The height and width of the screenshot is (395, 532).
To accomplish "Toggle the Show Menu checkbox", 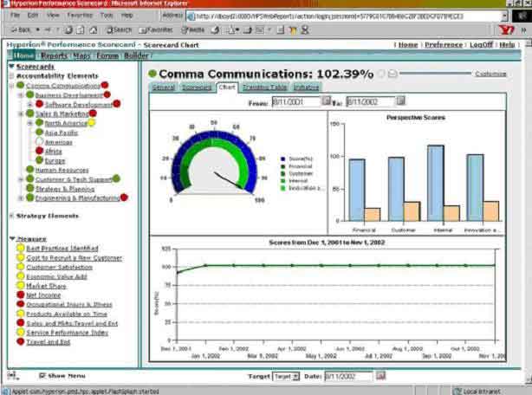I will pos(42,376).
